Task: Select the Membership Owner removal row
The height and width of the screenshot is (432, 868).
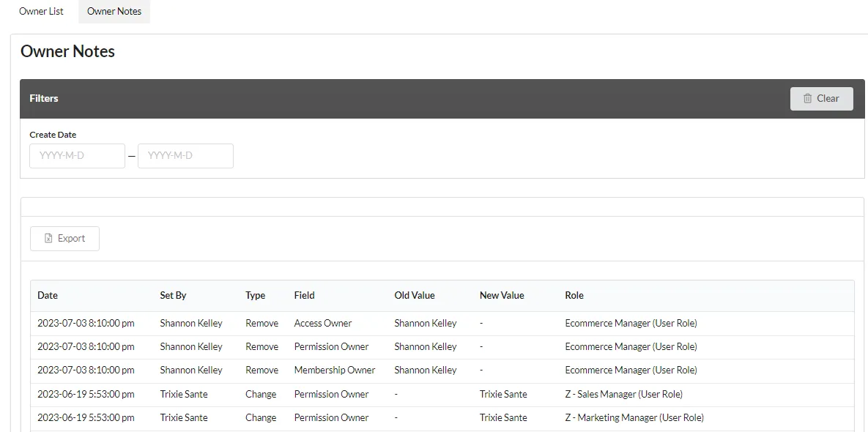Action: click(442, 370)
